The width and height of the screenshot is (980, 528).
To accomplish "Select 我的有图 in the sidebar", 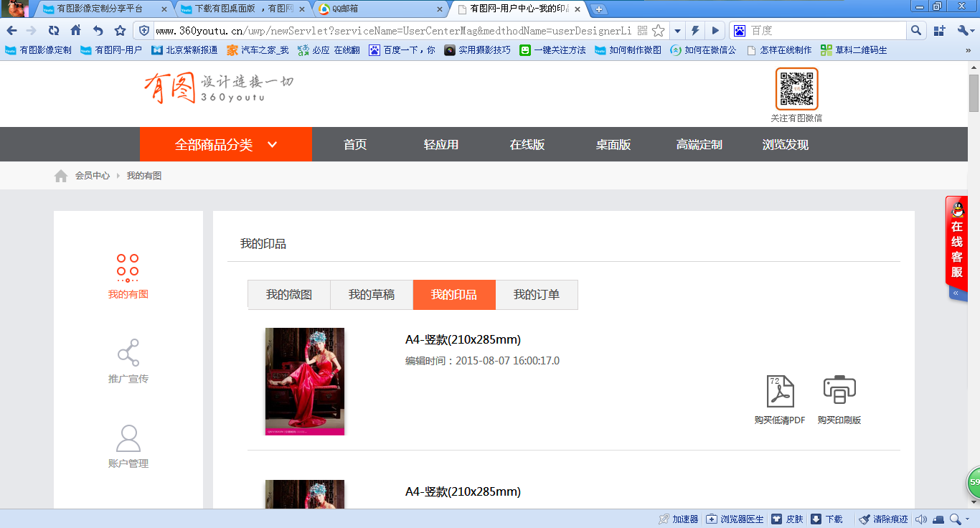I will pyautogui.click(x=128, y=276).
